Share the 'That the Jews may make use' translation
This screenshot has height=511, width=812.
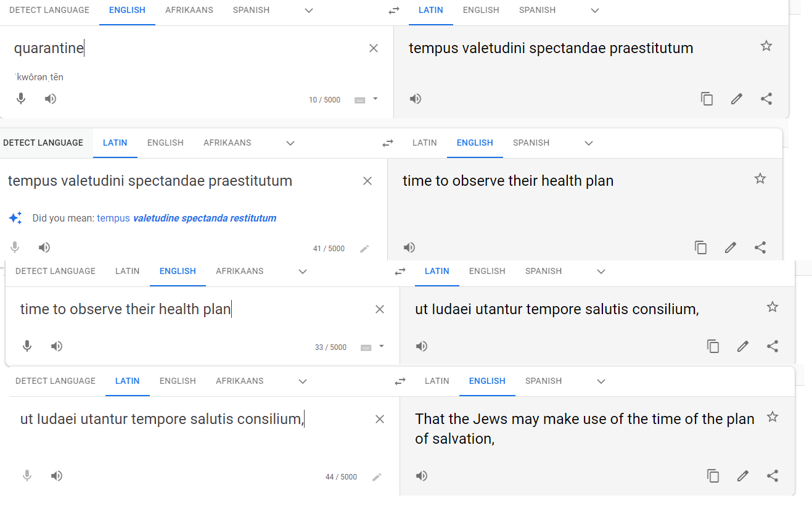773,476
